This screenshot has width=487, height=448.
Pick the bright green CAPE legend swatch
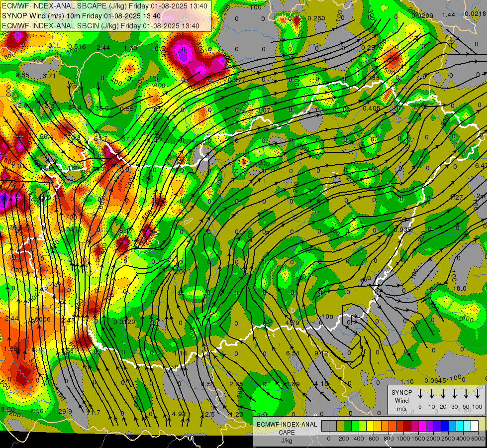[x=355, y=426]
